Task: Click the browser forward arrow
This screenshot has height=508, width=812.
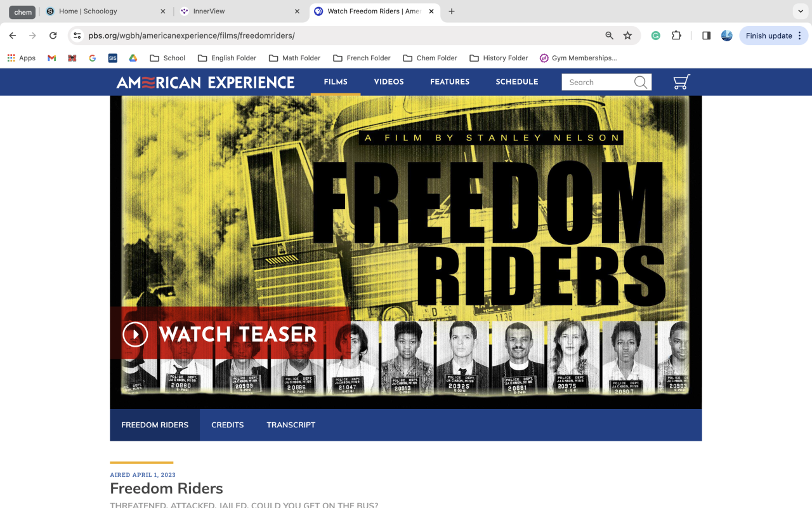Action: (x=33, y=36)
